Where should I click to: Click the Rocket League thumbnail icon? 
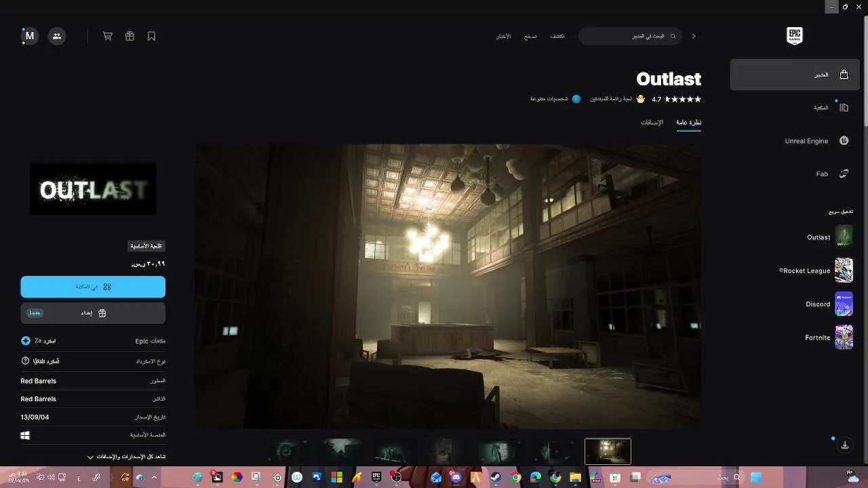844,270
